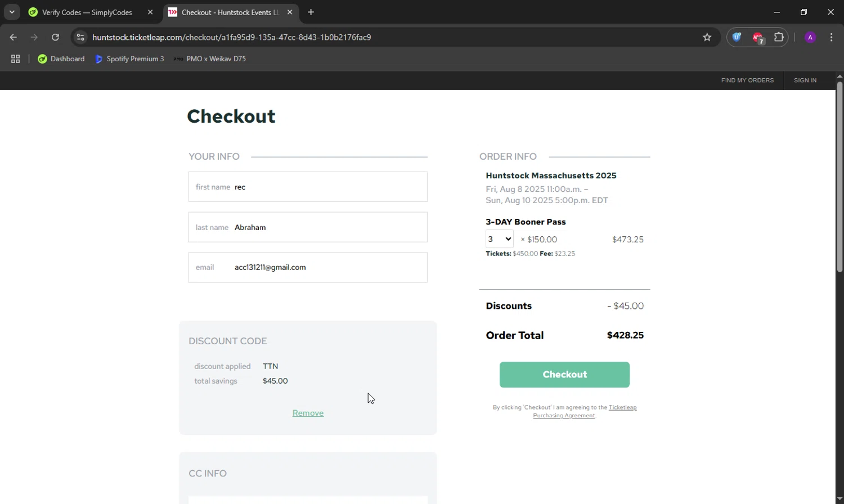Go back to previous page
This screenshot has width=844, height=504.
(14, 37)
